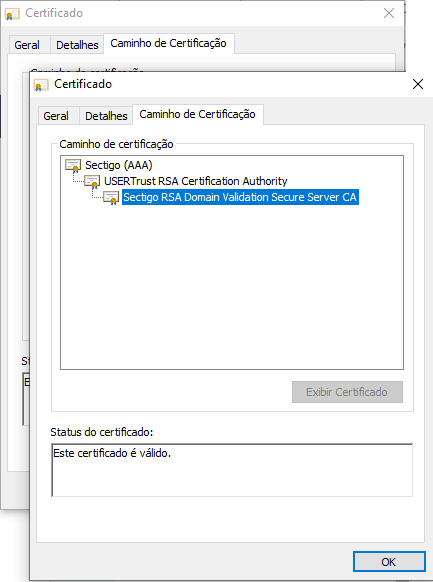Open the Detalhes tab in back Certificado window
Screen dimensions: 433x582
(x=77, y=45)
